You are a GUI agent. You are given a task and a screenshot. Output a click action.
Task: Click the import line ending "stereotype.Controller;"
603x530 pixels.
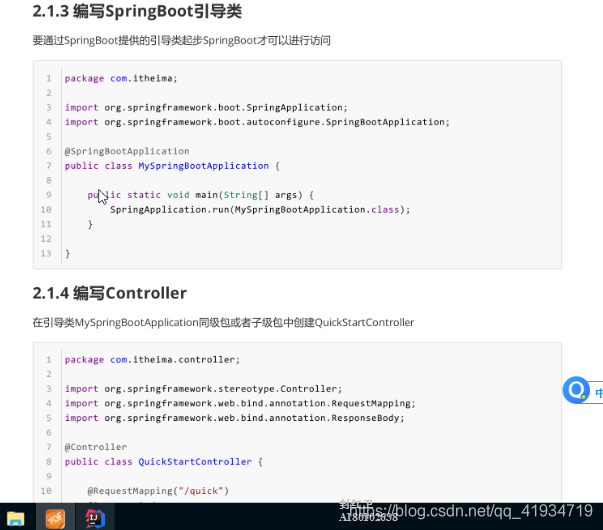click(203, 389)
